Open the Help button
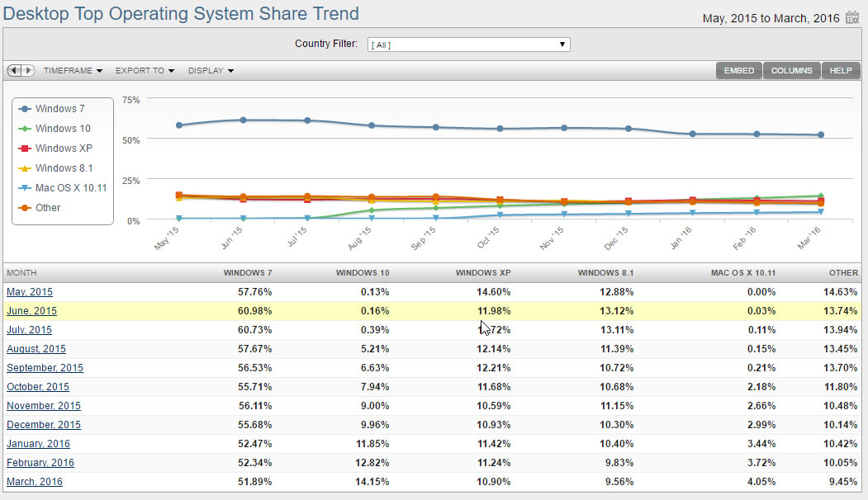Screen dimensions: 868x500 (840, 71)
